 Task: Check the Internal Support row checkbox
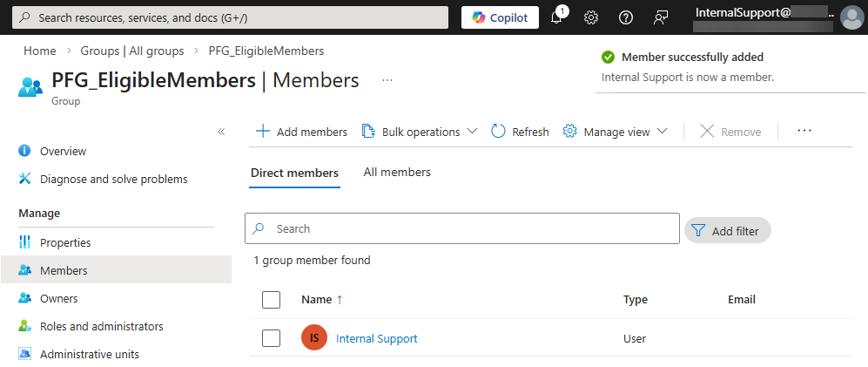click(271, 338)
